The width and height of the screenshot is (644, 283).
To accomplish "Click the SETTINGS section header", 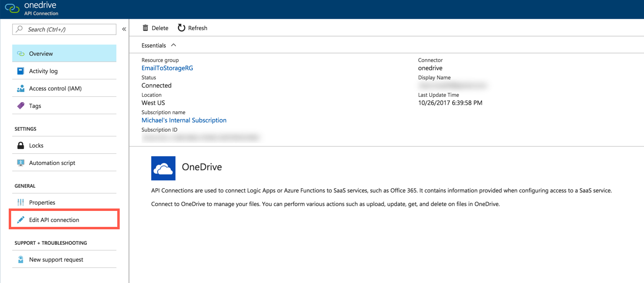I will [x=26, y=129].
